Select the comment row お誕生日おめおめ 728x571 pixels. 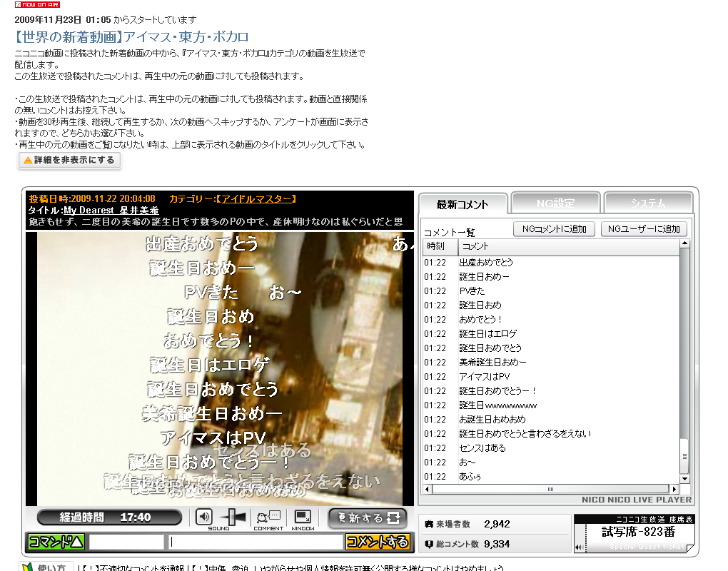(x=551, y=420)
